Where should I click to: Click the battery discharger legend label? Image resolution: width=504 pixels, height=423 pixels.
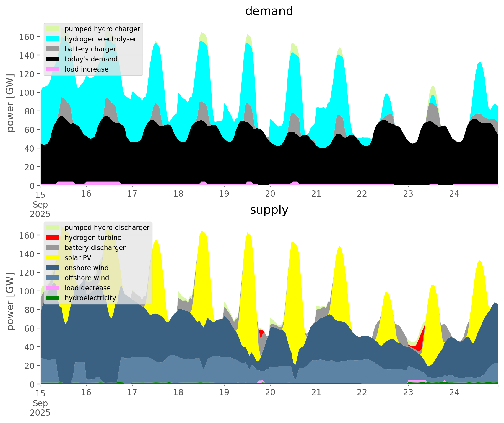pos(95,248)
